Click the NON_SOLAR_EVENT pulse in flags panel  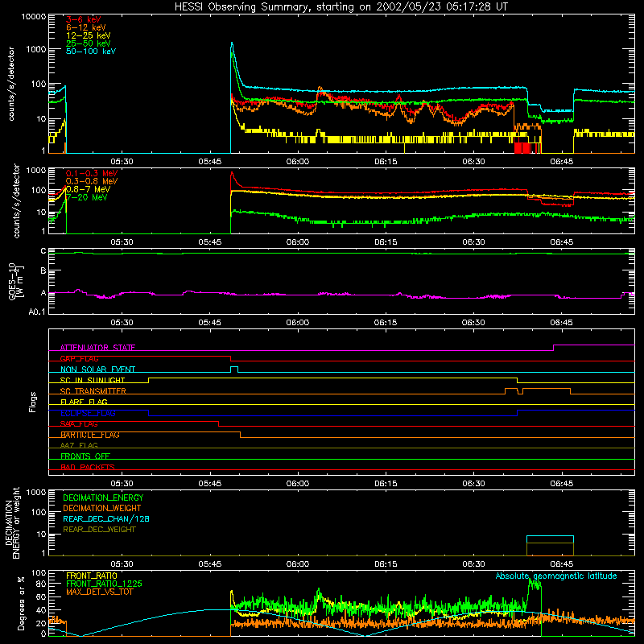point(234,369)
